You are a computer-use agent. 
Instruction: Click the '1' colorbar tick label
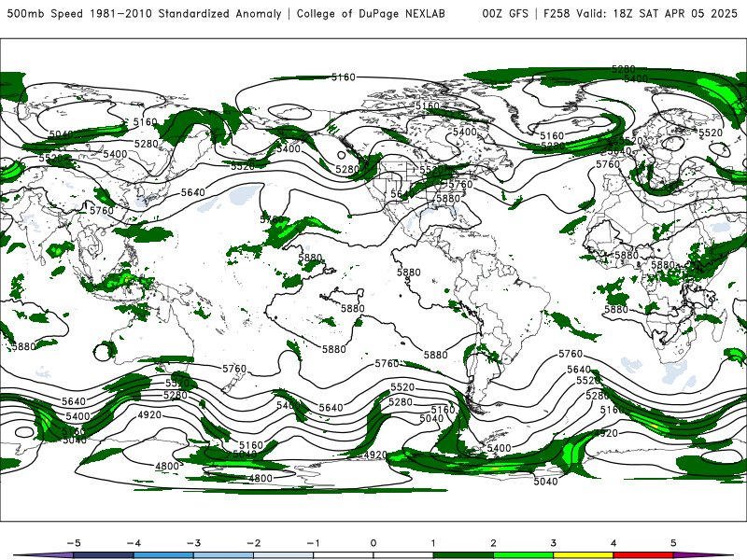point(433,543)
